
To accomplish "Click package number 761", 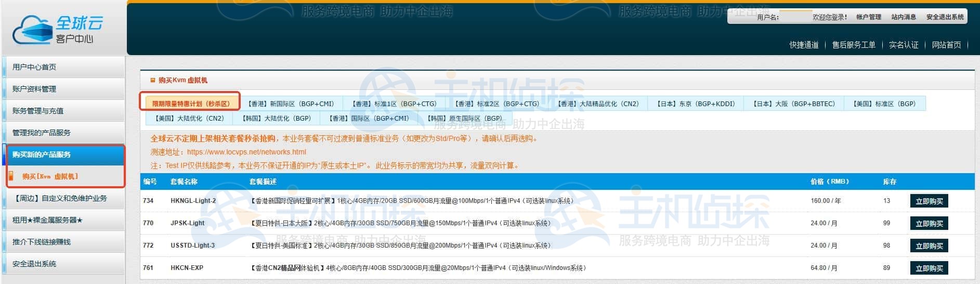I will 148,268.
